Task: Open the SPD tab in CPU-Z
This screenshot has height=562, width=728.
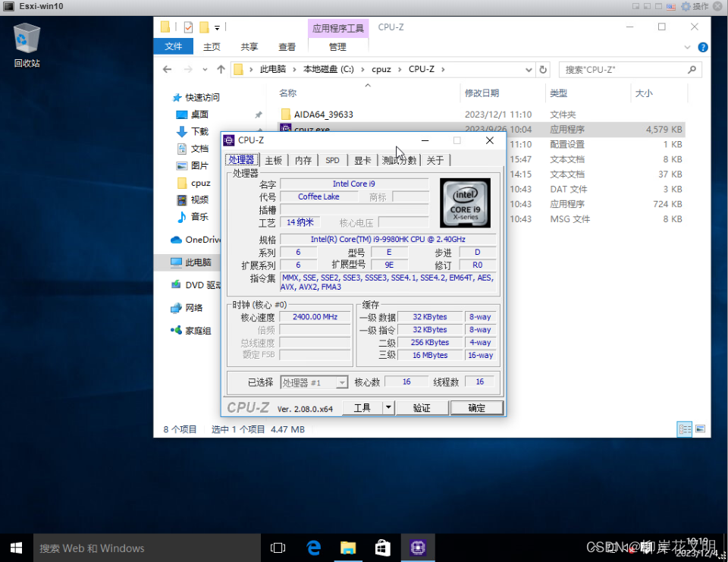Action: point(332,160)
